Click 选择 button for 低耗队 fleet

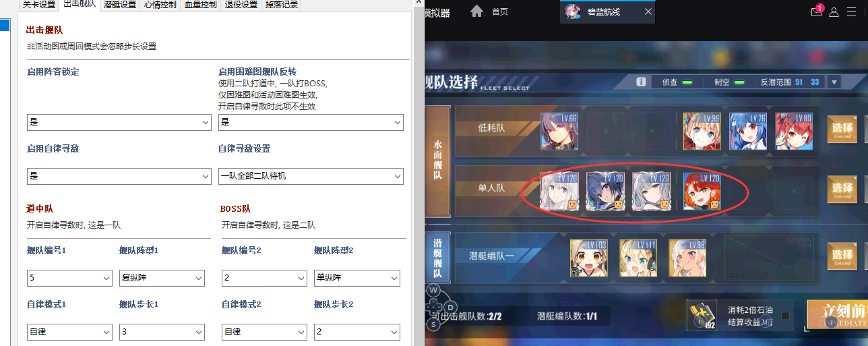(842, 130)
